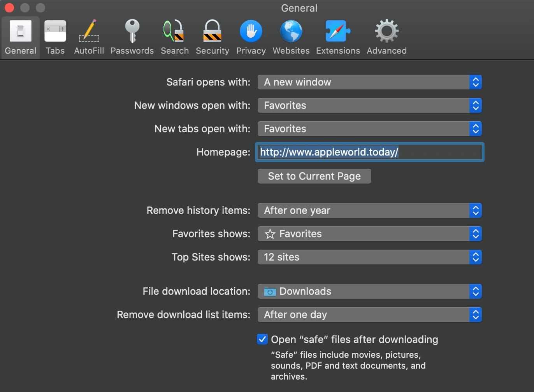
Task: Switch to the General preferences tab
Action: [20, 38]
